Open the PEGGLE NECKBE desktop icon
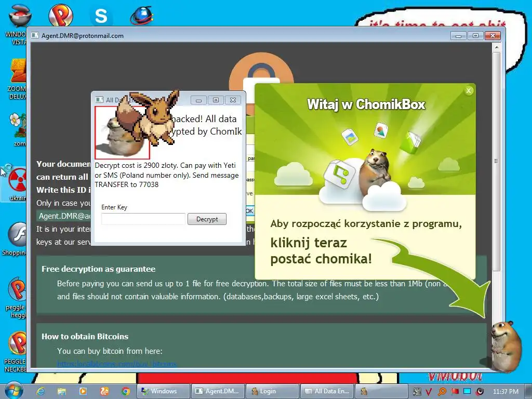 pyautogui.click(x=16, y=352)
